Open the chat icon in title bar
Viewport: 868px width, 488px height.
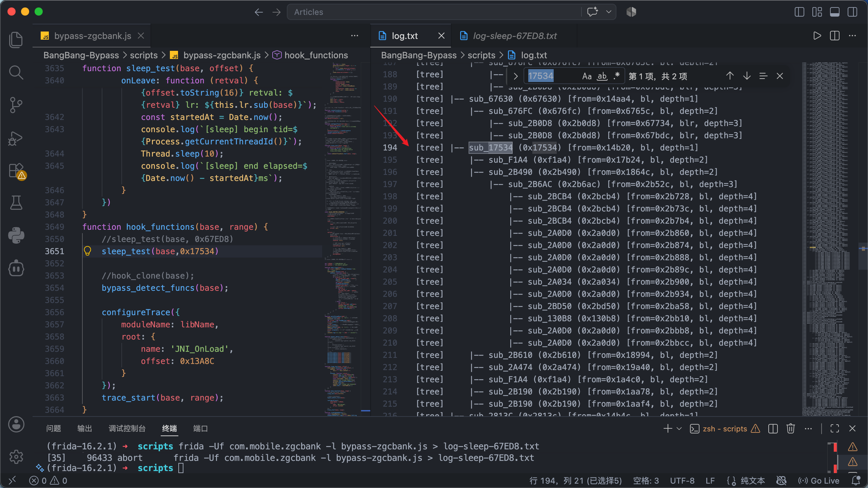592,12
